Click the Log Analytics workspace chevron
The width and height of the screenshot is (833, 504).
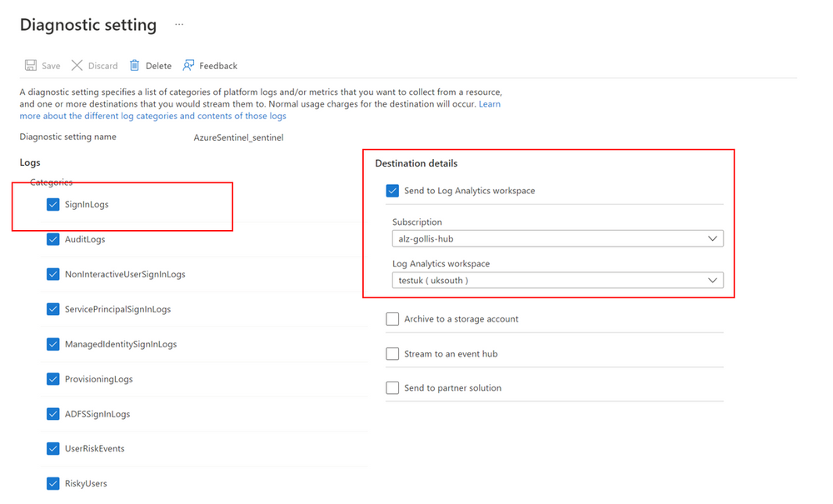[713, 280]
